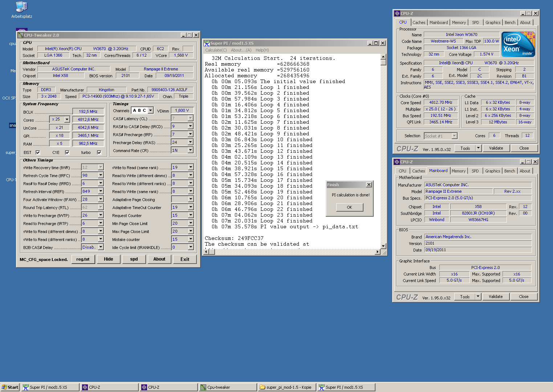The image size is (553, 392).
Task: Open B2B CAS# Delay dropdown
Action: 101,247
